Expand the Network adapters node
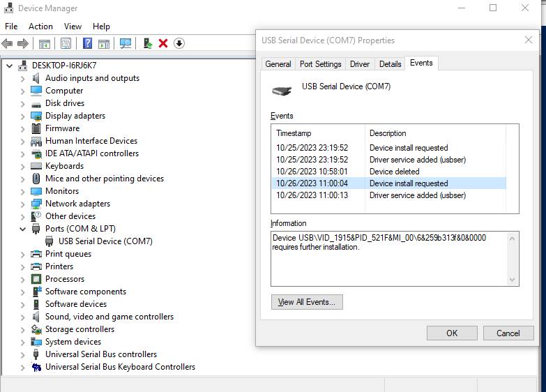The width and height of the screenshot is (546, 392). pos(22,204)
